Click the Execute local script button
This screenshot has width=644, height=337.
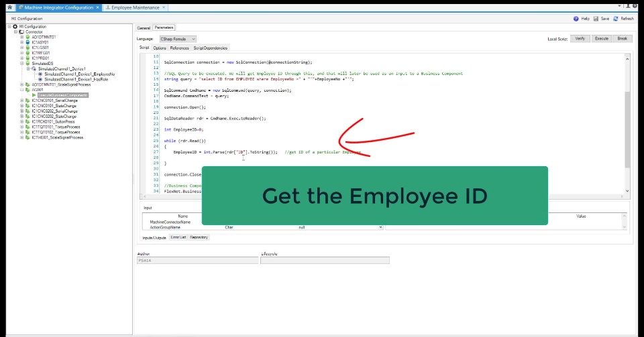pos(601,39)
